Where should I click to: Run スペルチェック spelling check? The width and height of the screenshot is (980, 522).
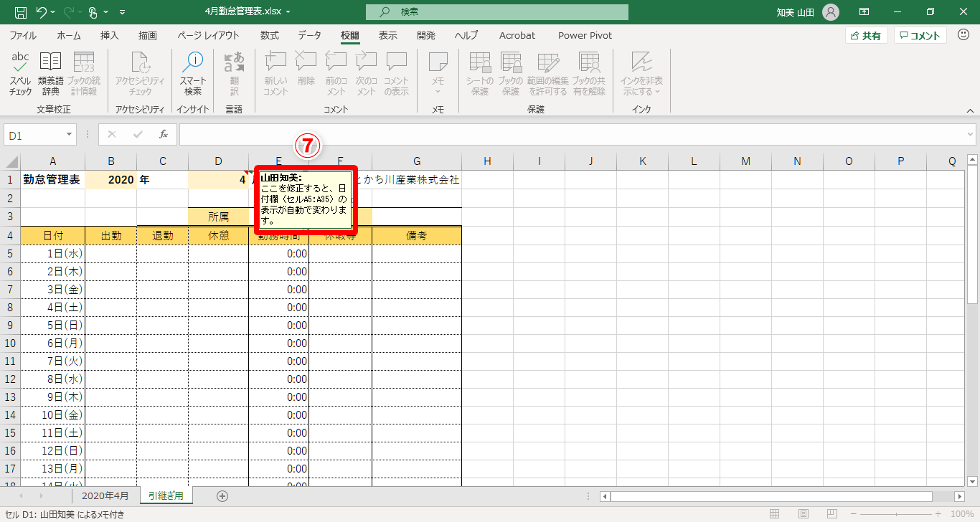(x=21, y=75)
